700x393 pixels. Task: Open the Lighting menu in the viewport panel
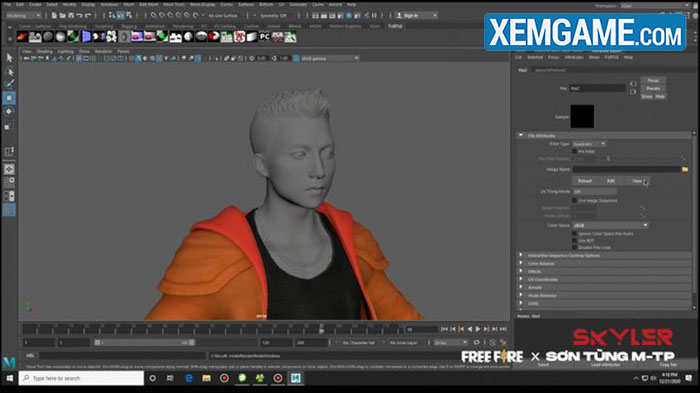[66, 51]
